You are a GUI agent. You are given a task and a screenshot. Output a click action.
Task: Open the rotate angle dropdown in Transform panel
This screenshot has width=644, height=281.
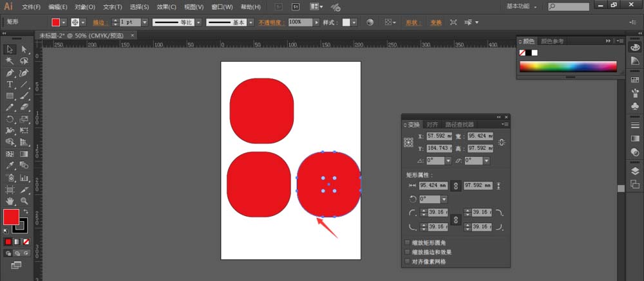coord(448,161)
